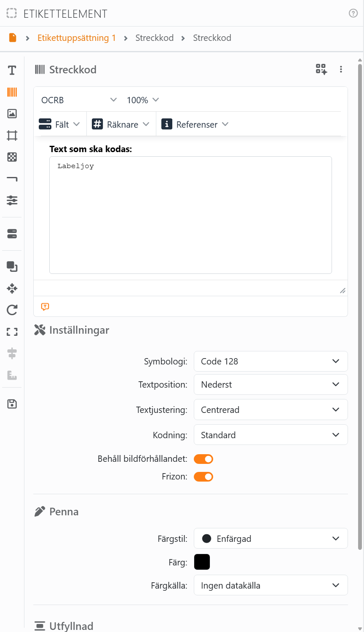The height and width of the screenshot is (632, 364).
Task: Open the Referenser menu
Action: (x=195, y=124)
